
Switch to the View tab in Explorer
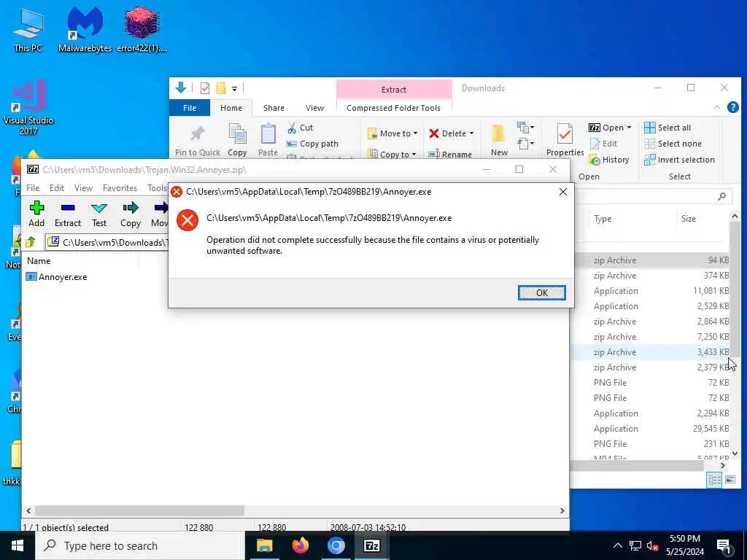pos(314,108)
